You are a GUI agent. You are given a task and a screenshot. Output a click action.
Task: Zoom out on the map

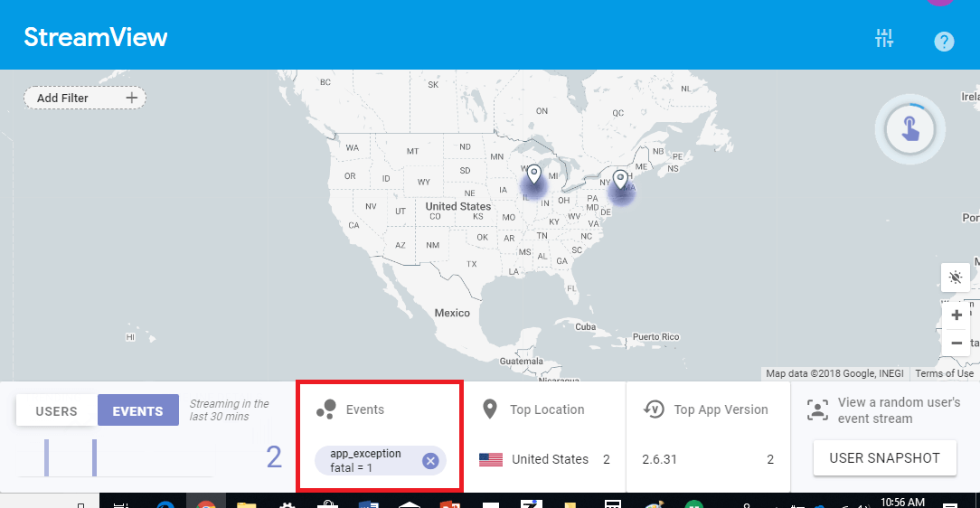(956, 343)
